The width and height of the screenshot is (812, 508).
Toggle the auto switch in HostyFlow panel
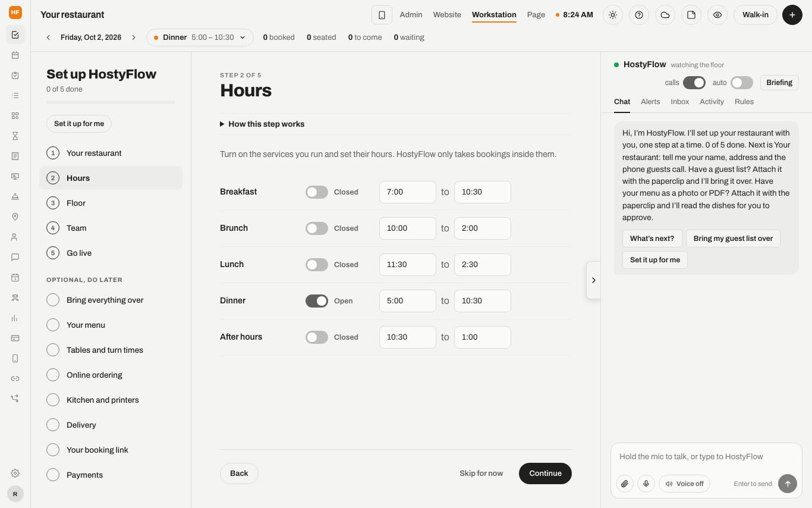[742, 83]
